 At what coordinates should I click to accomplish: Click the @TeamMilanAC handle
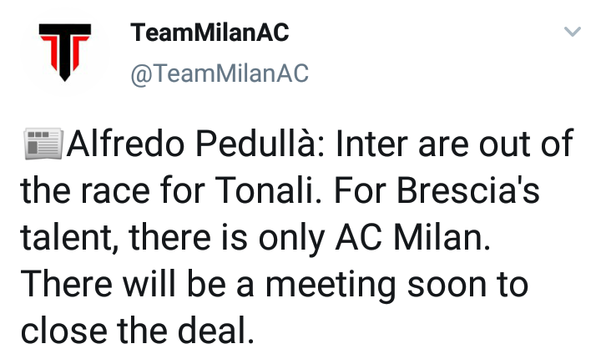tap(220, 74)
